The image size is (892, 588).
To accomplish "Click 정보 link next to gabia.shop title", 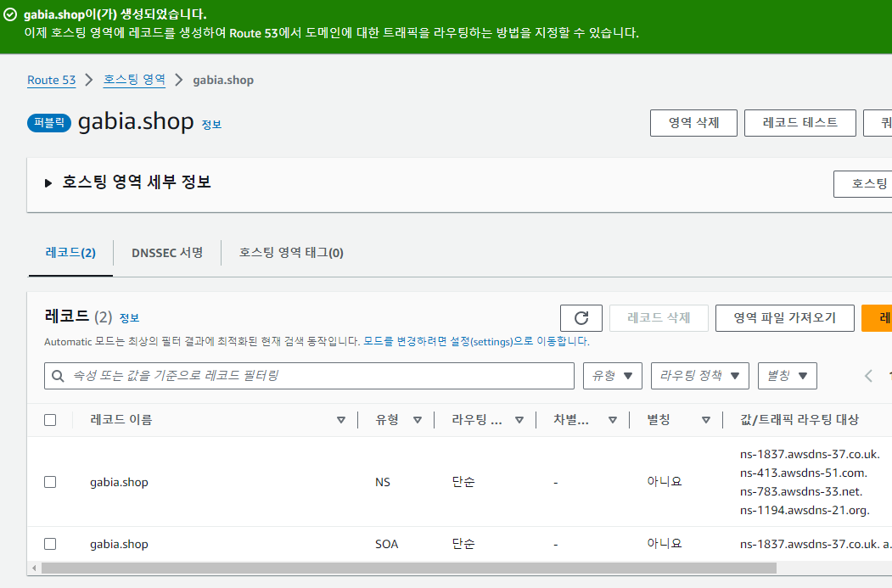I will coord(211,125).
